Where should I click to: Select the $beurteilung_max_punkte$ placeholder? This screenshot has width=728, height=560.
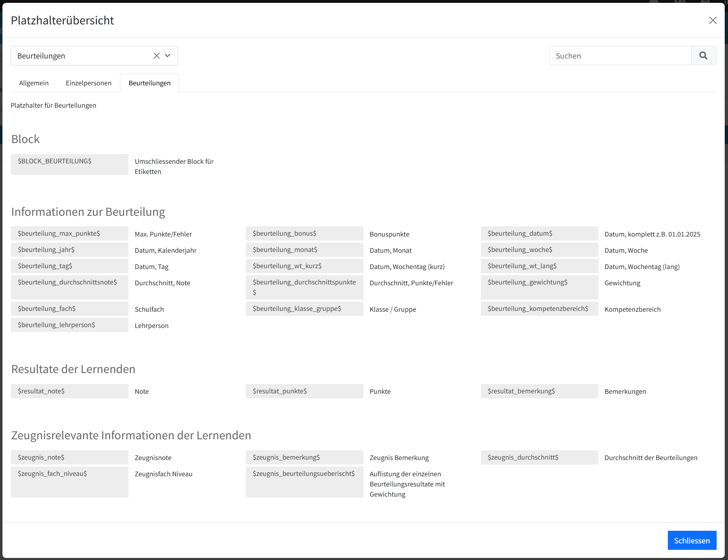click(x=70, y=233)
